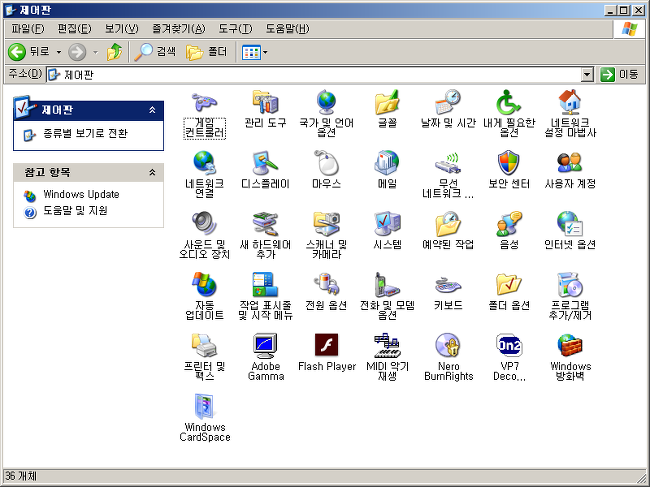Open the 인터넷 옵션 icon
The width and height of the screenshot is (650, 487).
point(570,224)
